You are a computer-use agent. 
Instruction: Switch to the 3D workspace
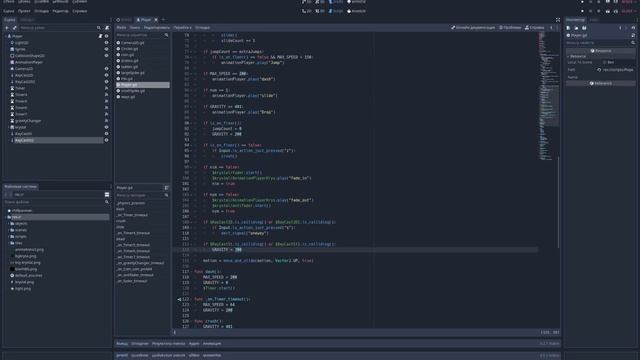pyautogui.click(x=320, y=11)
